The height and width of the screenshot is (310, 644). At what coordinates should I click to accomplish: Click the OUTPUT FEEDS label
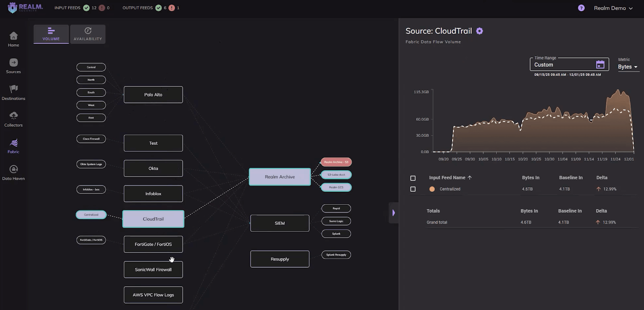click(x=138, y=8)
